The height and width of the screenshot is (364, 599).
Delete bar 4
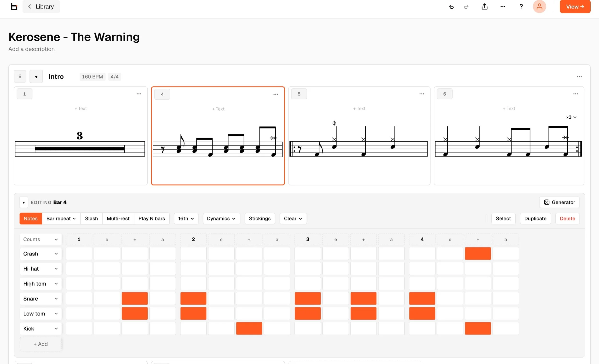point(567,219)
